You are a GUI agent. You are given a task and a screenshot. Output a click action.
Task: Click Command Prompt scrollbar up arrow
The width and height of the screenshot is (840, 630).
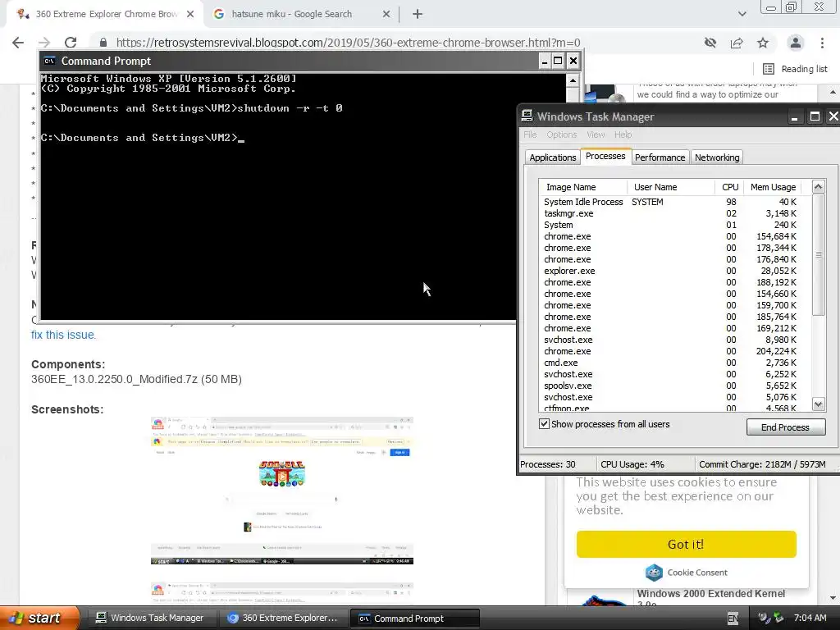coord(573,81)
